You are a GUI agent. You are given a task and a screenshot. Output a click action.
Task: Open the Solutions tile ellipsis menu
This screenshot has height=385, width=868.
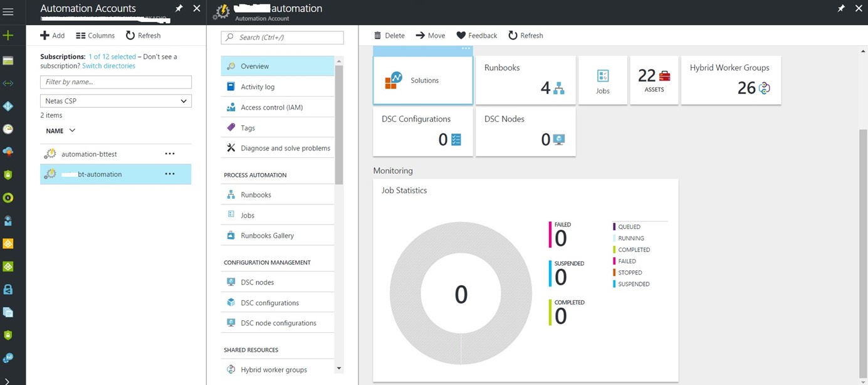(466, 49)
